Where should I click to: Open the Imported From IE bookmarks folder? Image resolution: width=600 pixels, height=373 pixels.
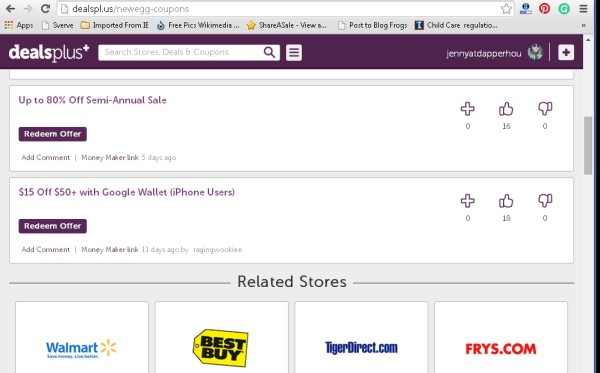115,25
